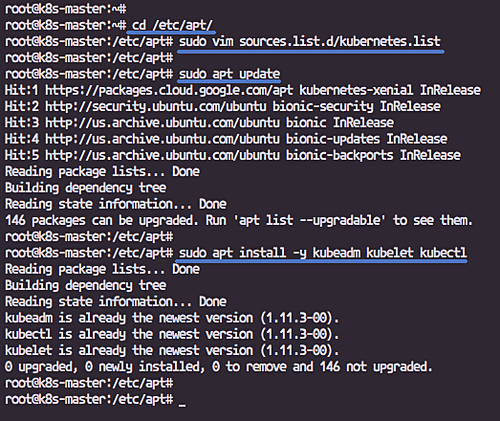Click first 'Reading package lists... Done' line

(102, 172)
